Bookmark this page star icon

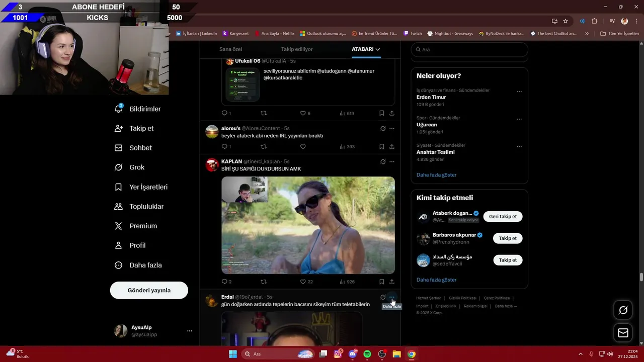(x=566, y=21)
